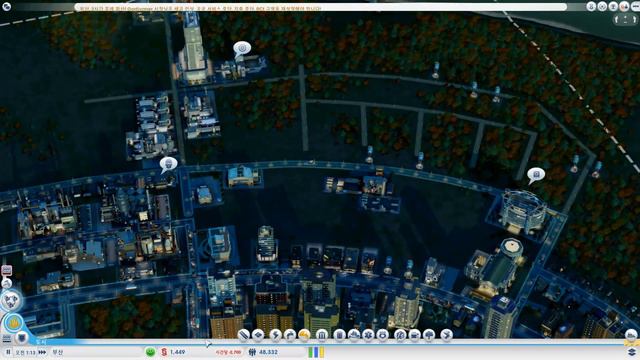Click the speech bubble above the stadium
The width and height of the screenshot is (640, 360).
536,175
